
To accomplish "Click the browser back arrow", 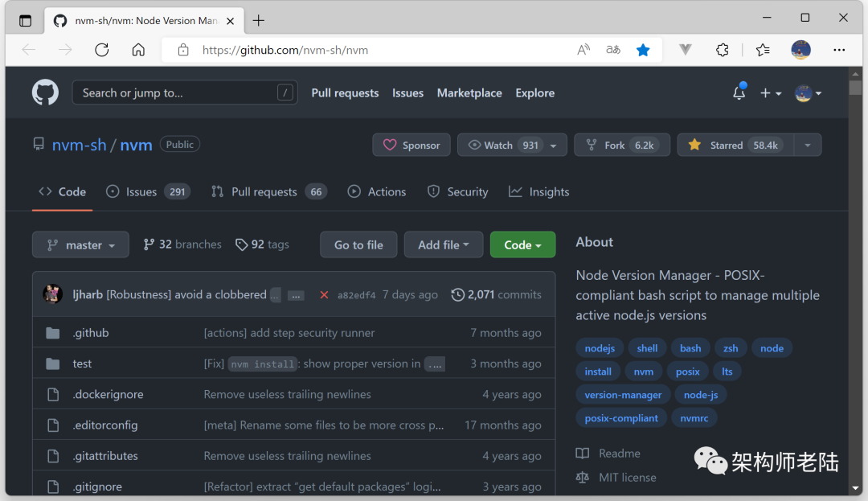I will click(29, 50).
